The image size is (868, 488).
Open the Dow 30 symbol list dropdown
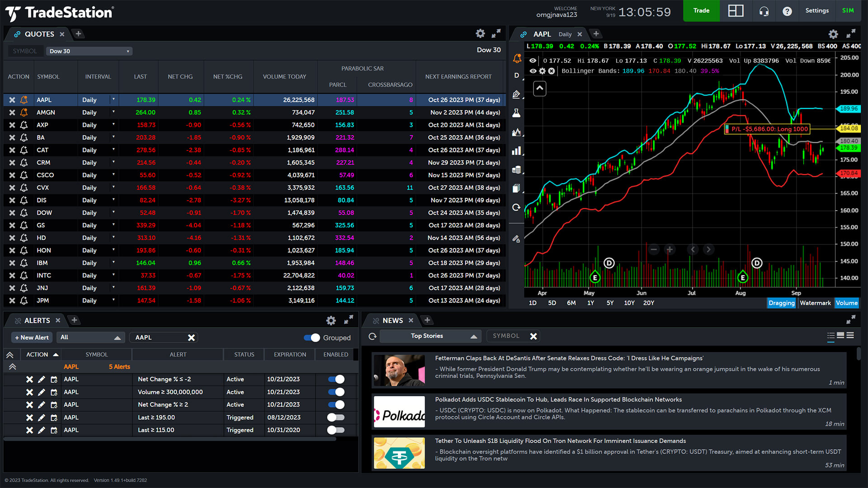(89, 51)
